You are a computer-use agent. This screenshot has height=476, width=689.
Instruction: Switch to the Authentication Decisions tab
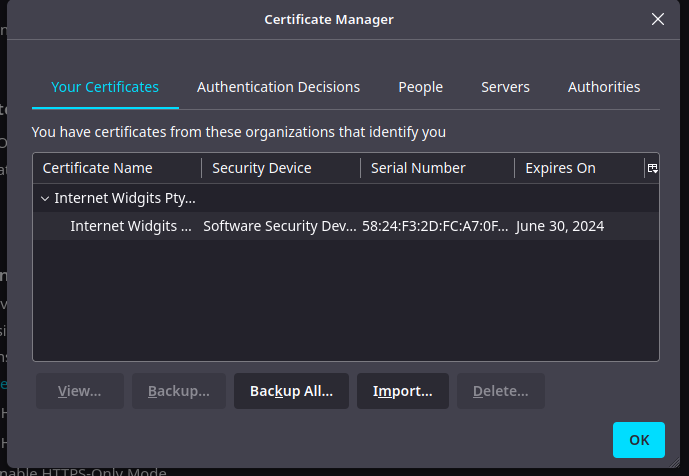[278, 87]
